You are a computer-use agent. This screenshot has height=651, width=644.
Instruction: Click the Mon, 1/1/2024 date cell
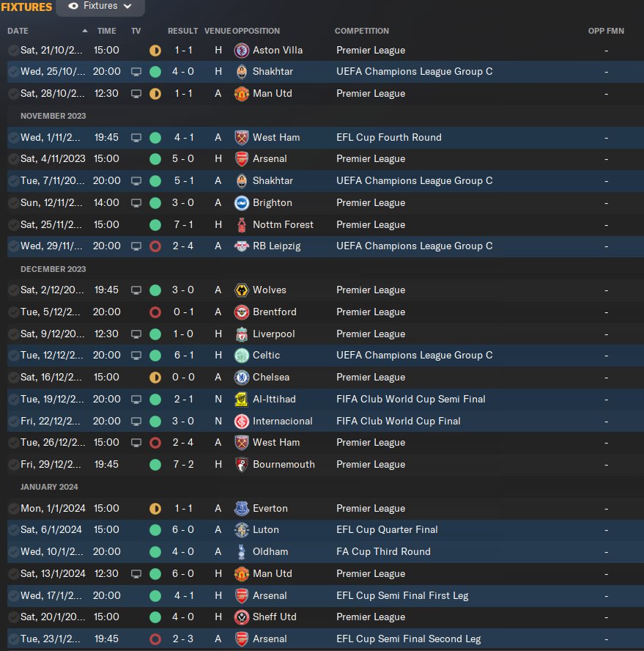[53, 508]
